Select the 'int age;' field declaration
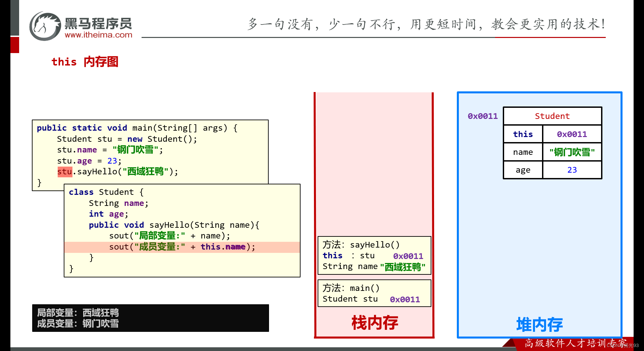This screenshot has height=351, width=644. click(109, 214)
